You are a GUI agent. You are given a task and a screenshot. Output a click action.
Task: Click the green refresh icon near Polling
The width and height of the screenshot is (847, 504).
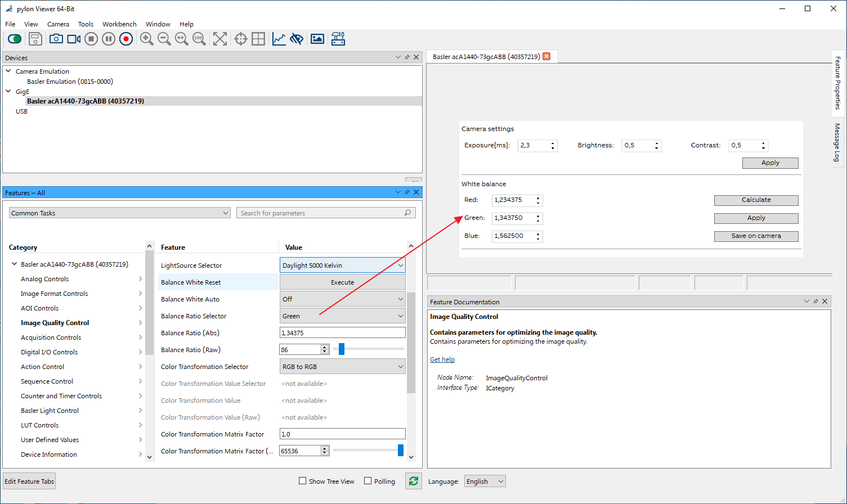[x=414, y=481]
